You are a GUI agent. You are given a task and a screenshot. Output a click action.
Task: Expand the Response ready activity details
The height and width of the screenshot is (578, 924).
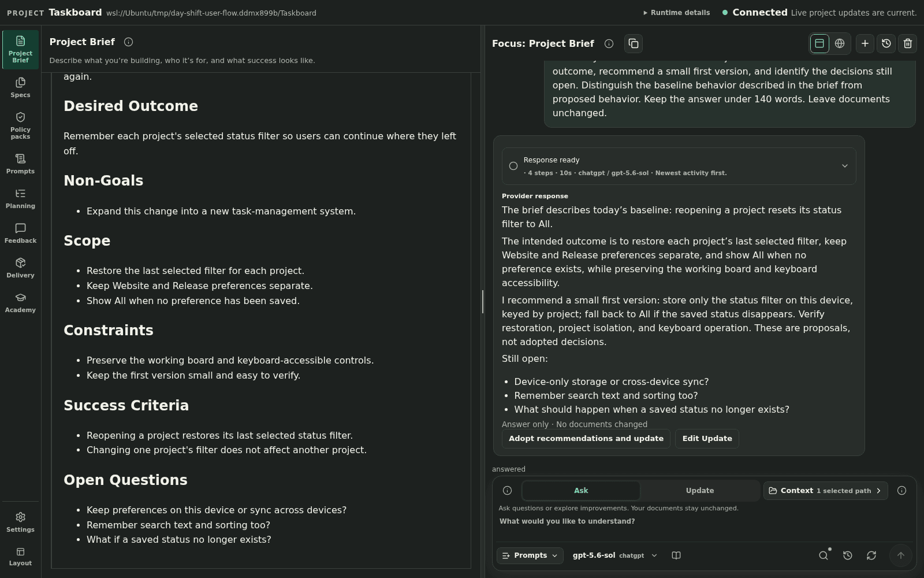679,166
